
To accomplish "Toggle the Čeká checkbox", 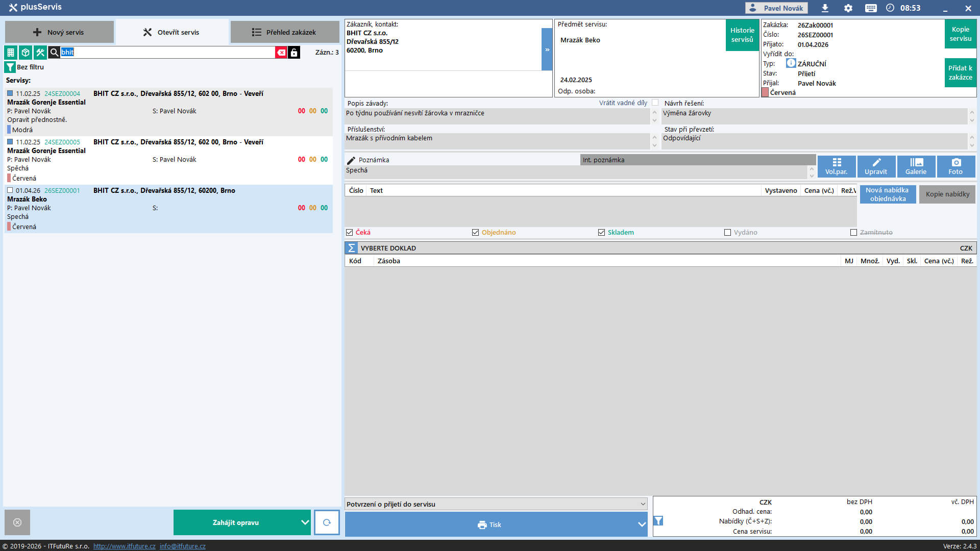I will [350, 233].
